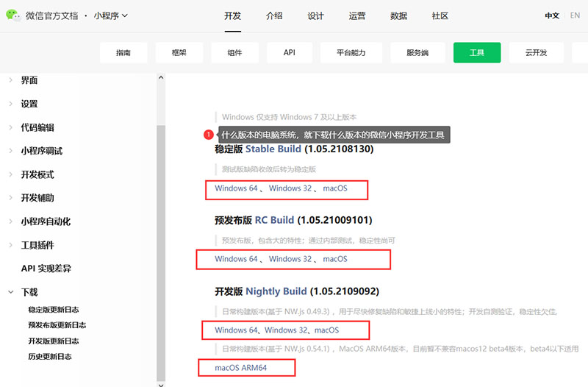This screenshot has height=387, width=588.
Task: Open the 指南 section button
Action: pos(123,52)
